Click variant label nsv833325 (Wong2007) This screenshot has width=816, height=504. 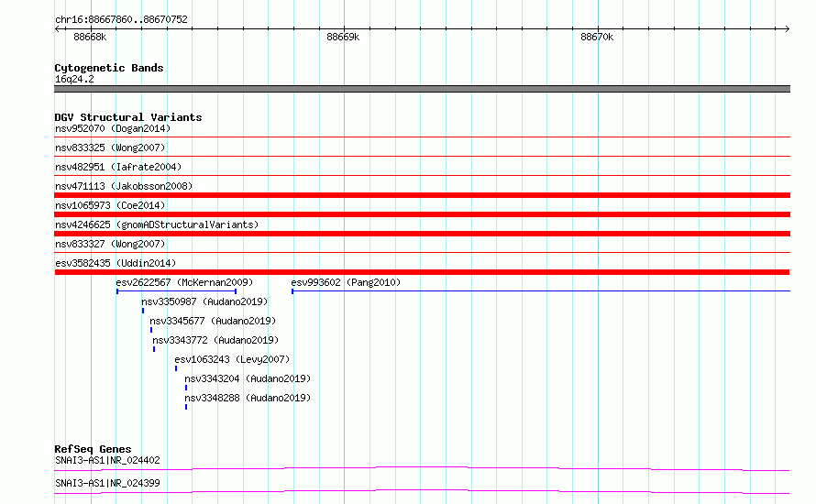click(x=110, y=148)
